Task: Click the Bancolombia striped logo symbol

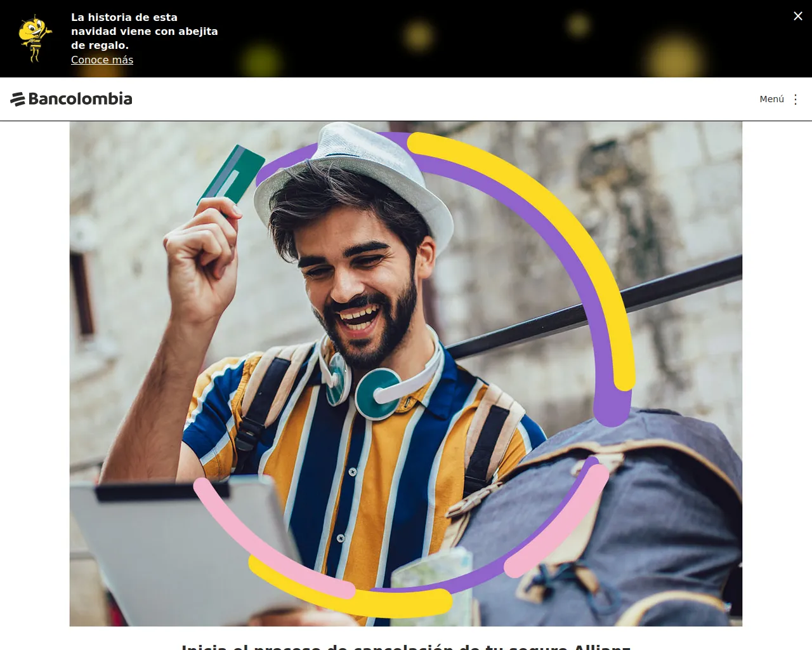Action: point(18,99)
